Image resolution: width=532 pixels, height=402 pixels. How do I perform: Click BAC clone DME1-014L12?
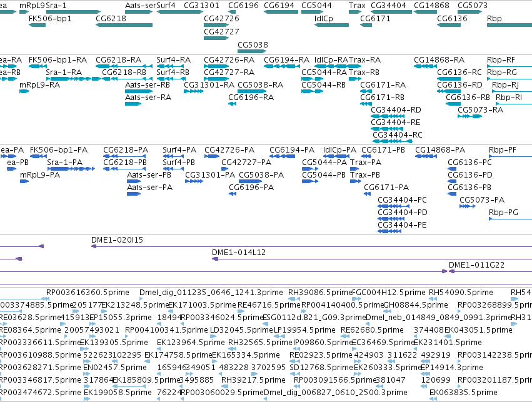239,253
